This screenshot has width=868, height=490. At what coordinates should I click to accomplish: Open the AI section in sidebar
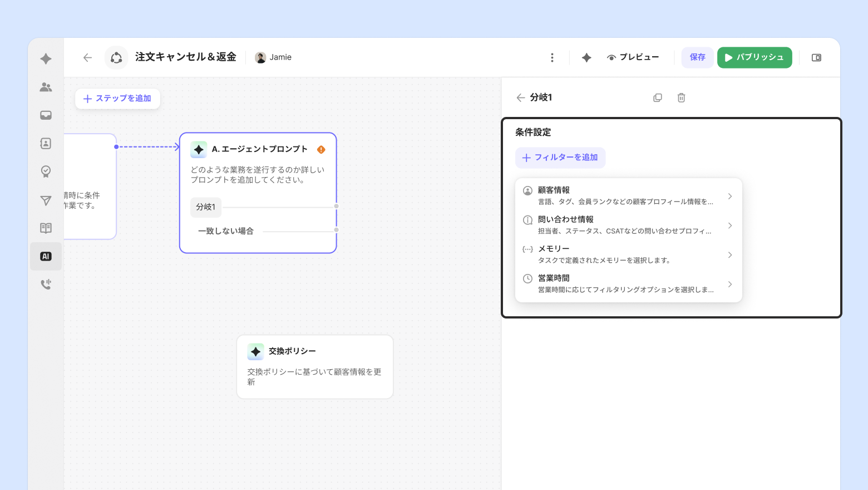[46, 256]
